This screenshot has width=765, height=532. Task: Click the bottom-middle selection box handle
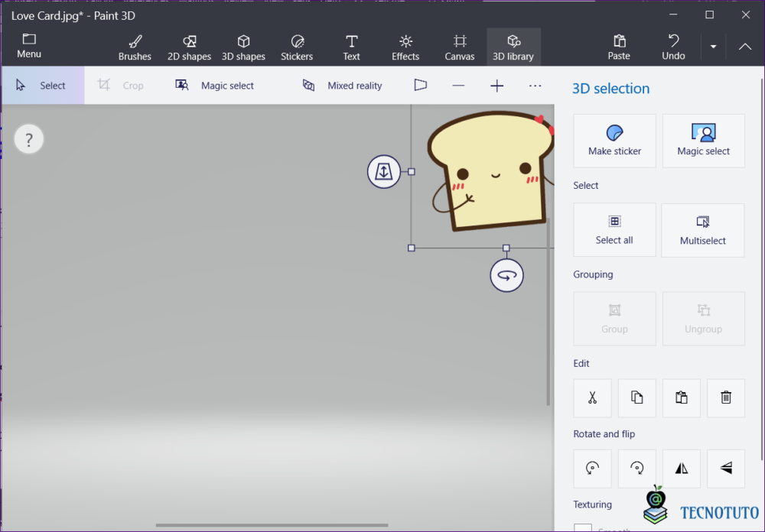(506, 248)
